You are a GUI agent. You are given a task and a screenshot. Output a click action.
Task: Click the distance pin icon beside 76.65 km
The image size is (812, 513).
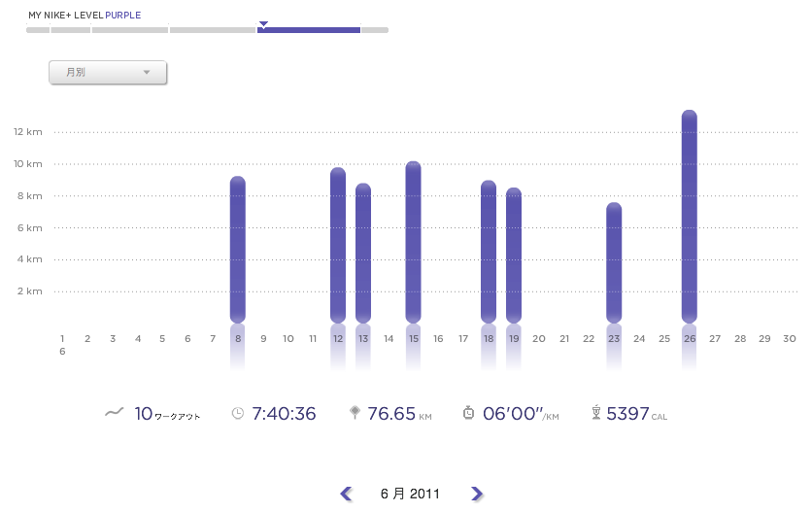click(x=355, y=413)
